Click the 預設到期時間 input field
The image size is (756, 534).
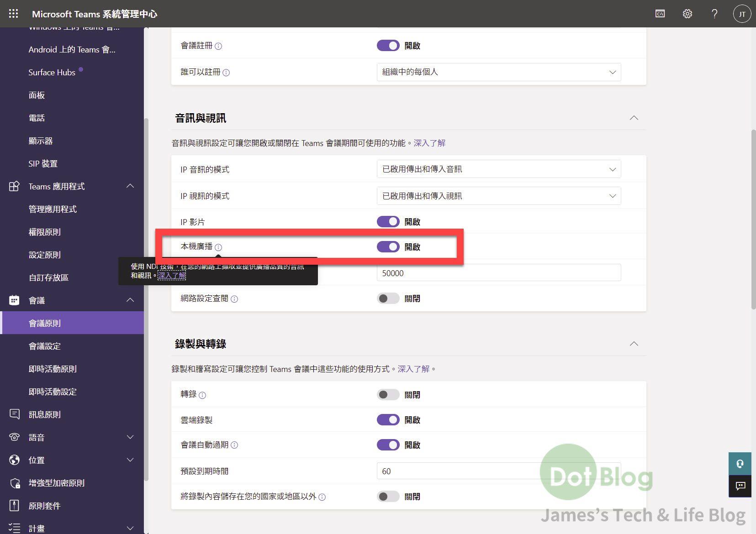(x=499, y=471)
